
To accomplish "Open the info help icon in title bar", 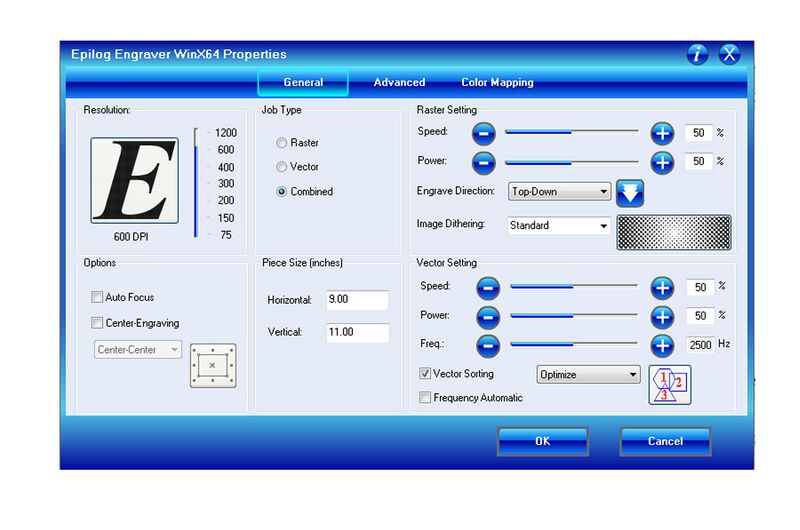I will coord(697,54).
